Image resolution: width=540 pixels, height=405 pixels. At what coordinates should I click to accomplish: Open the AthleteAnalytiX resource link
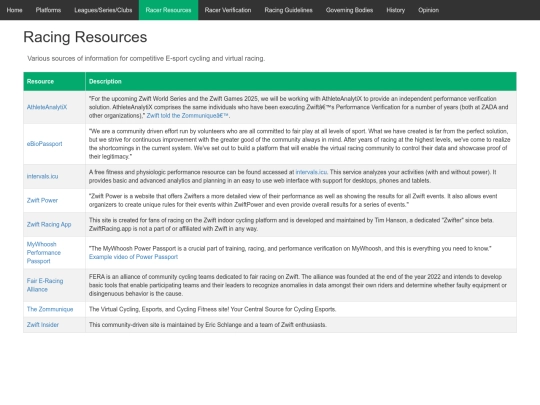[47, 107]
